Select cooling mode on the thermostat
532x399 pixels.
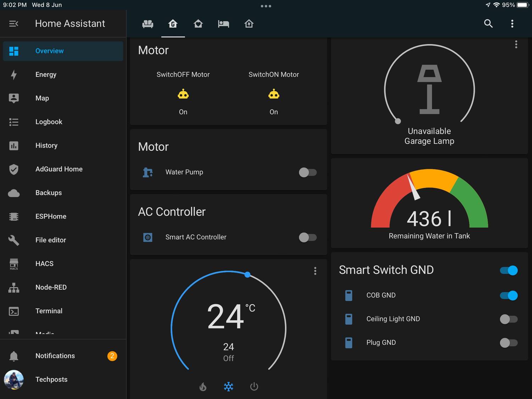click(x=228, y=387)
